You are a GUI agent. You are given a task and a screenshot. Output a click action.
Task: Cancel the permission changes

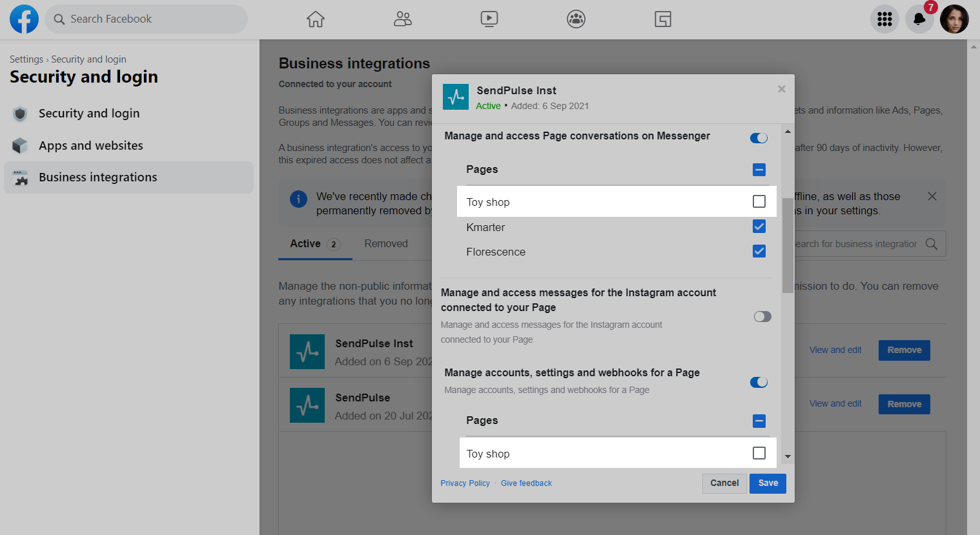click(724, 483)
